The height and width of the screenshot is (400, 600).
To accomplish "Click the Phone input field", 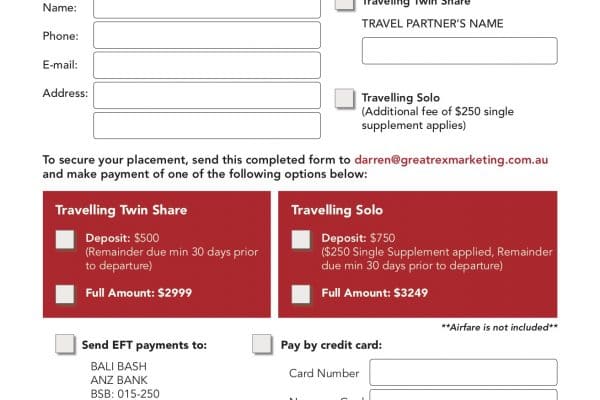I will pyautogui.click(x=207, y=35).
